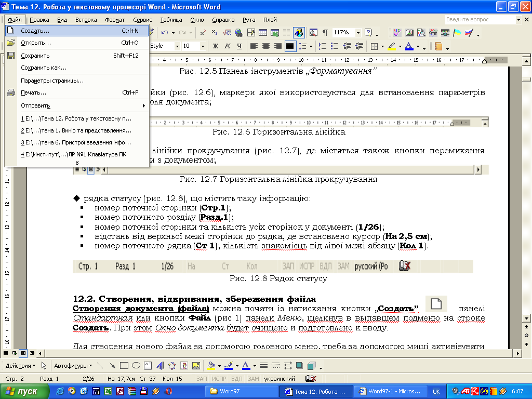Open the Style dropdown list
This screenshot has width=532, height=399.
pyautogui.click(x=177, y=46)
